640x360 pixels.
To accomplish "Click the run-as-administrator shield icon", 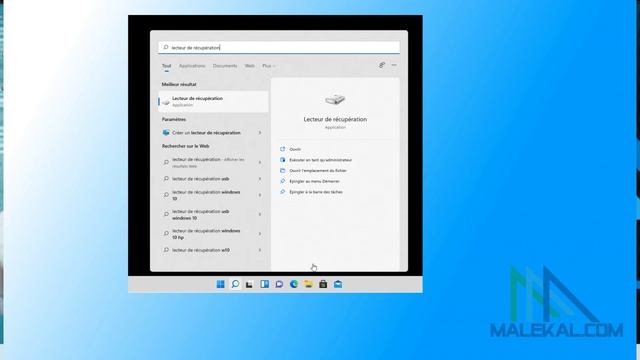I will (x=282, y=160).
